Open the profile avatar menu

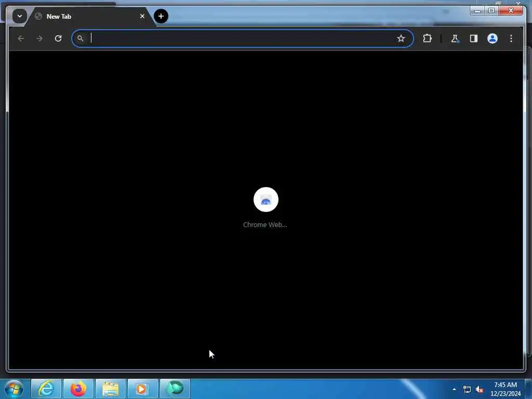click(493, 38)
